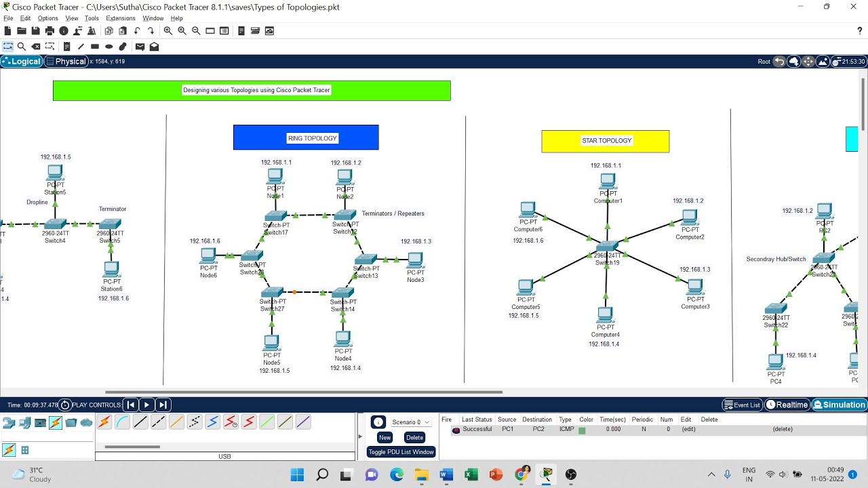This screenshot has width=868, height=488.
Task: Click green color swatch of PDU row
Action: click(582, 430)
